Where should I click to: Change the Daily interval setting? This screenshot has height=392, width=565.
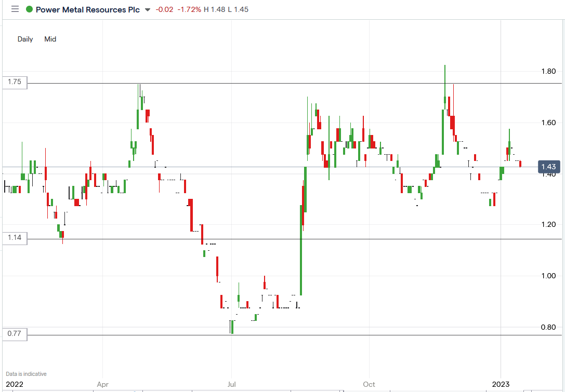pyautogui.click(x=25, y=39)
